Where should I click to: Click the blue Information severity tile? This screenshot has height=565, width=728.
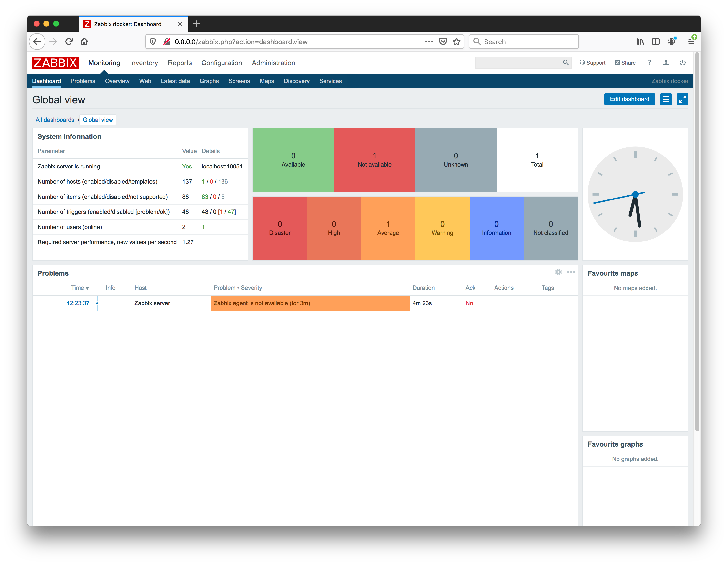tap(497, 229)
